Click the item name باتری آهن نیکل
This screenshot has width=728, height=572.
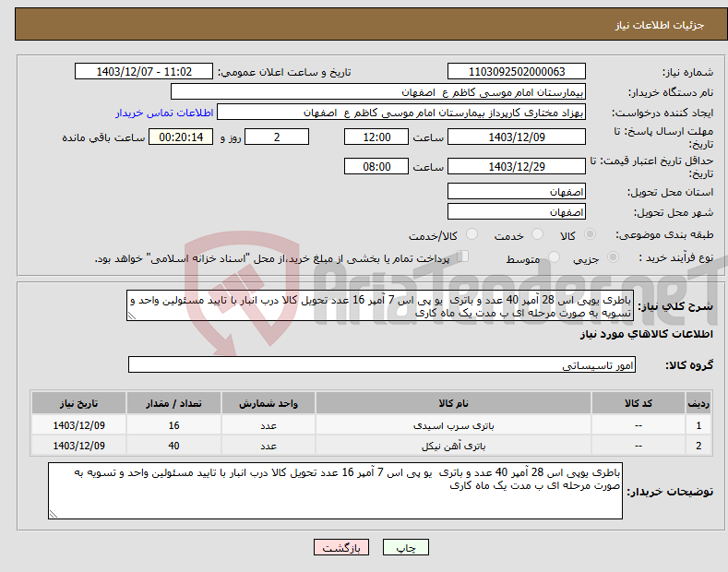coord(453,446)
